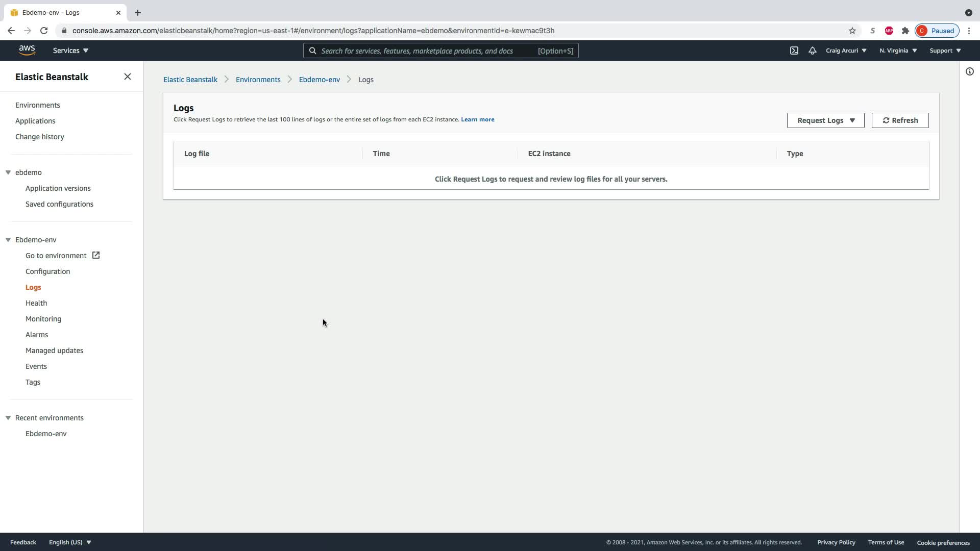Click the Refresh button

tap(900, 120)
